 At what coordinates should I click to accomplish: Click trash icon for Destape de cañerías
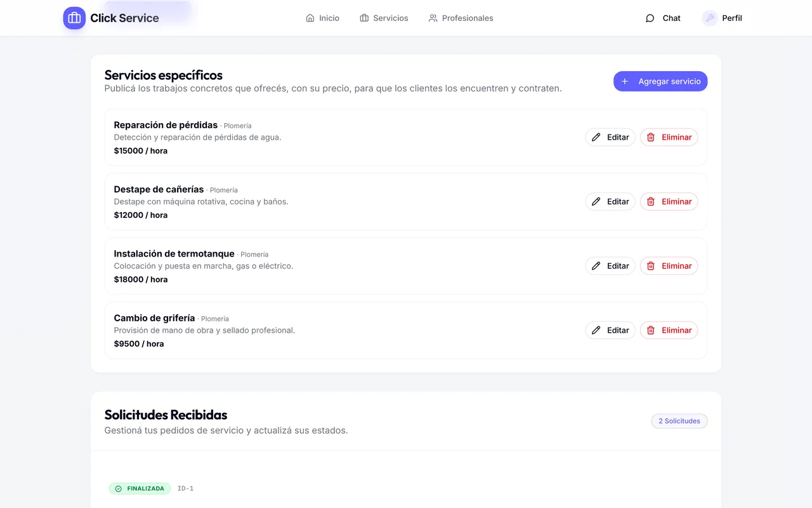[651, 201]
